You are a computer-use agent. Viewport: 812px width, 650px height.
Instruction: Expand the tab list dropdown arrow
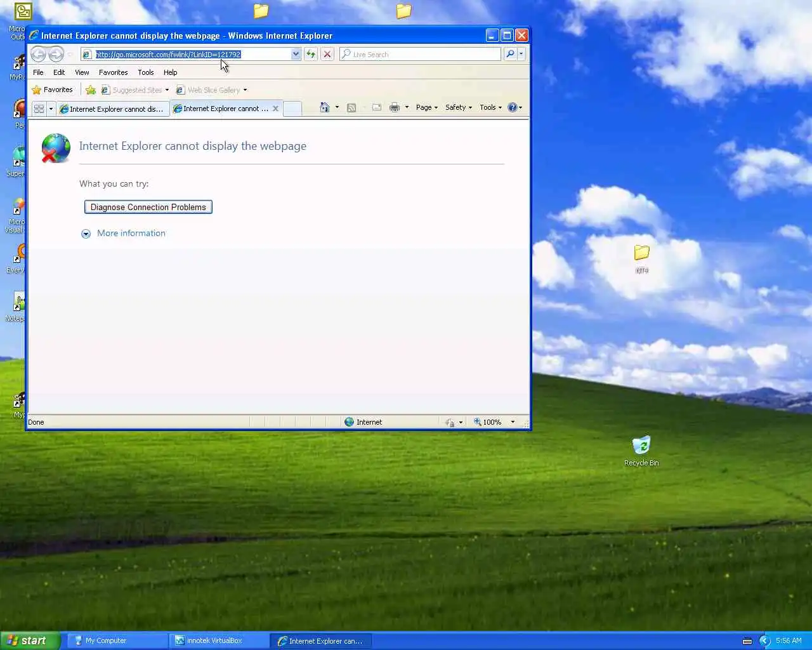pos(51,109)
